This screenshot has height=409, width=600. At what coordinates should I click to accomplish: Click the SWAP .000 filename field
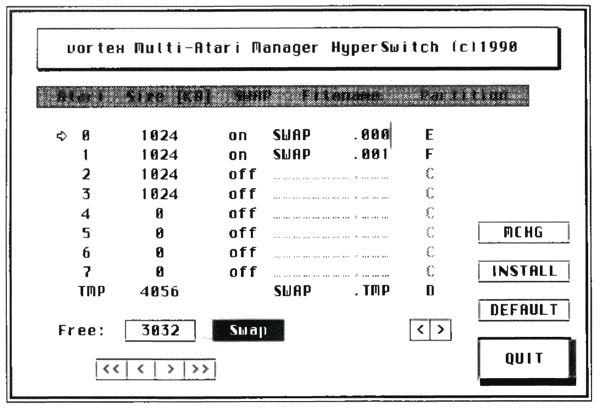330,133
